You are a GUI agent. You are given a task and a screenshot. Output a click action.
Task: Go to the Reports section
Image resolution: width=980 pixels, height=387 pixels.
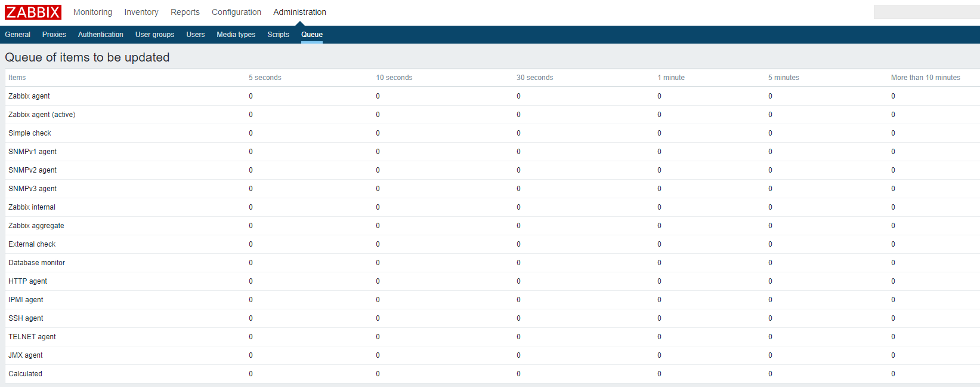pyautogui.click(x=185, y=12)
